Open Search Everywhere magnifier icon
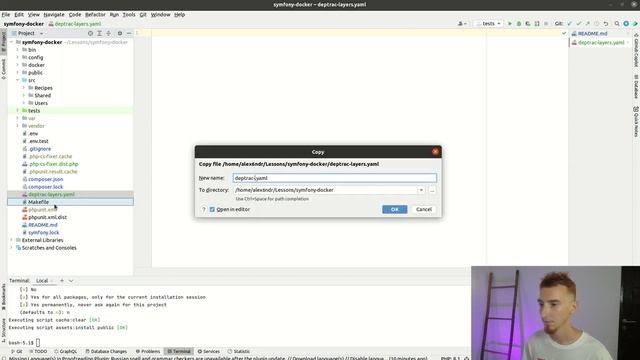The width and height of the screenshot is (640, 360). click(617, 24)
